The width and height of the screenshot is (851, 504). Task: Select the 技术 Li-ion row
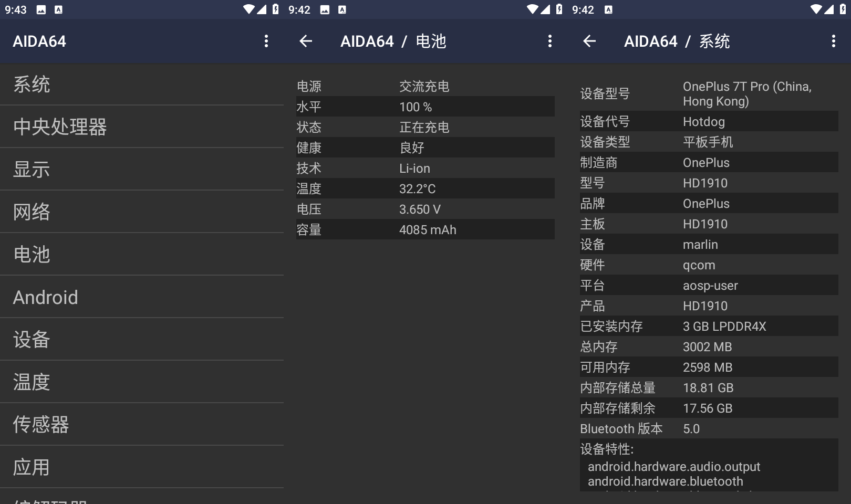pos(426,168)
